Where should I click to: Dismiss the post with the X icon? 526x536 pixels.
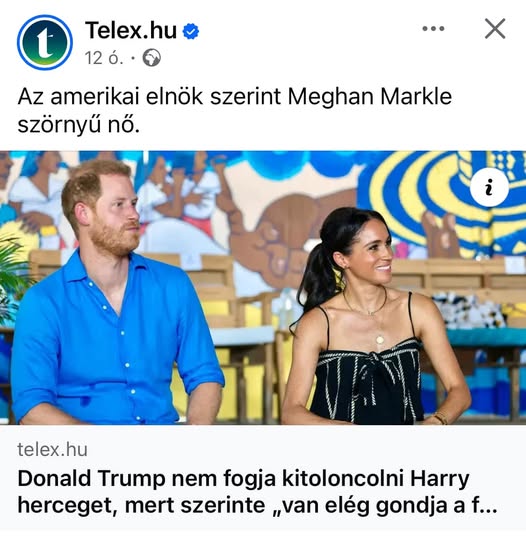coord(495,29)
